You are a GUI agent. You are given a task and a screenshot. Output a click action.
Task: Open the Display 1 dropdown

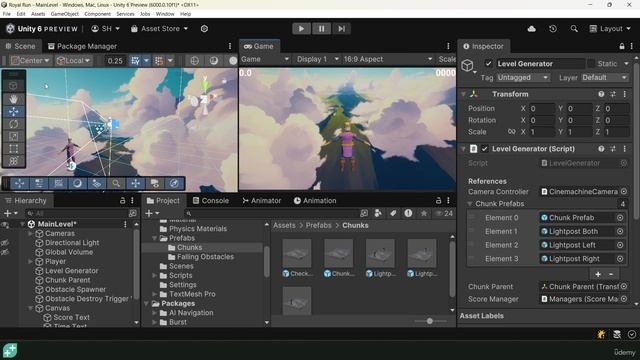click(x=318, y=59)
